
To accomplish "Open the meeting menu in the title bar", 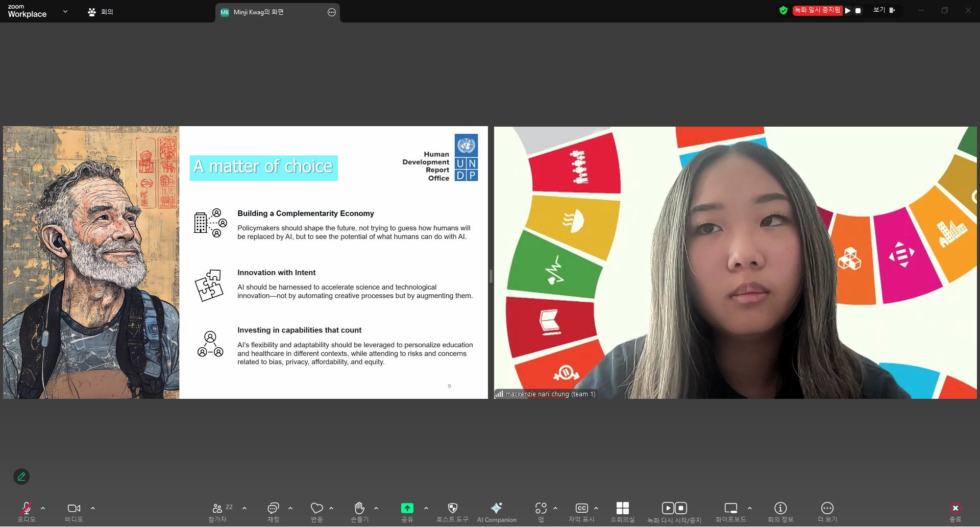I will click(101, 12).
